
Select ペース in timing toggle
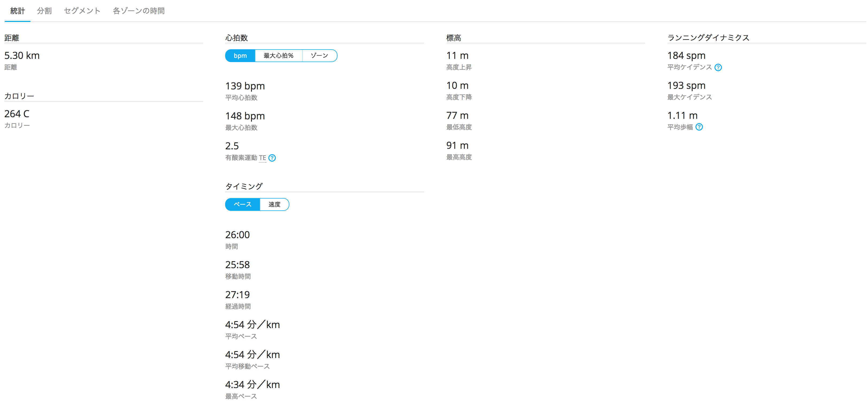[243, 204]
